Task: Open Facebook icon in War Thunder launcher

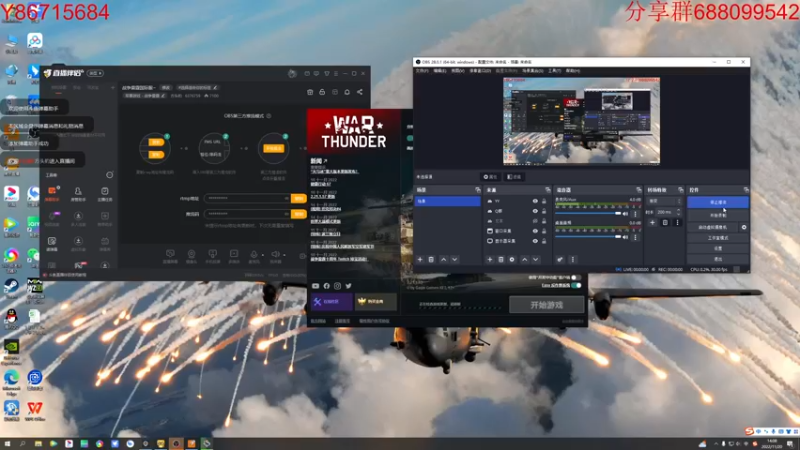Action: coord(327,286)
